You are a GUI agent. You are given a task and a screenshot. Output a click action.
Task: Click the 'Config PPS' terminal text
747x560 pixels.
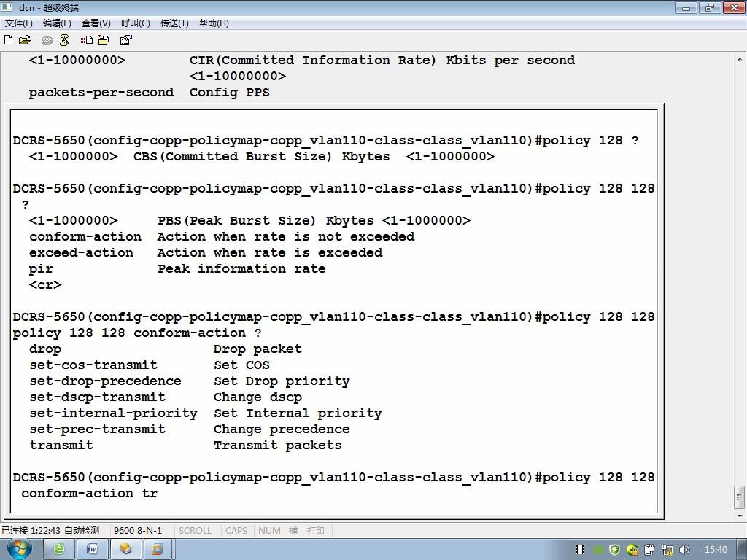(230, 92)
